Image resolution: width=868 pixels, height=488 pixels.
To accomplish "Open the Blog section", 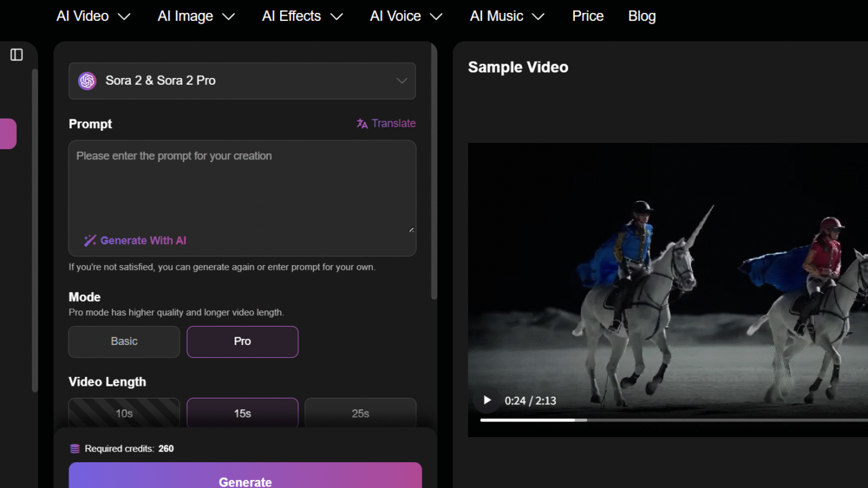I will click(642, 16).
